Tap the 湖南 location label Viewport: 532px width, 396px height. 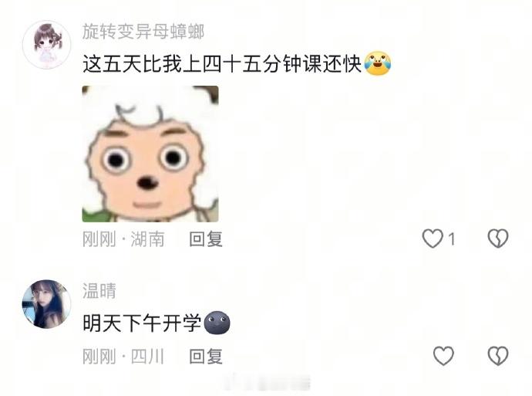(148, 239)
